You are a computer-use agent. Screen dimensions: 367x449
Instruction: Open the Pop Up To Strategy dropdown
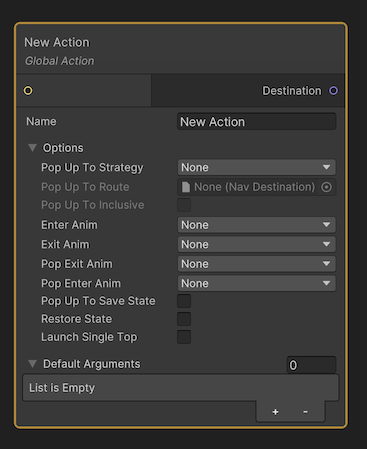tap(256, 167)
